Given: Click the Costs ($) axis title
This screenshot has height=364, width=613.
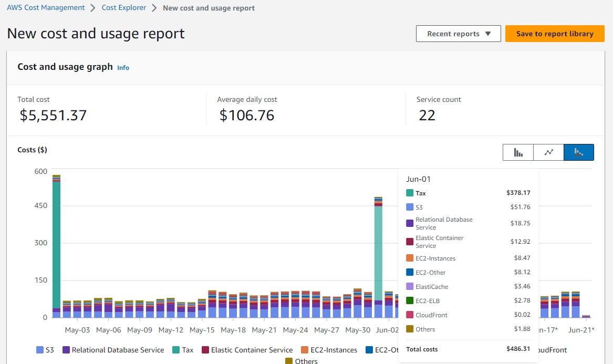Looking at the screenshot, I should [32, 150].
